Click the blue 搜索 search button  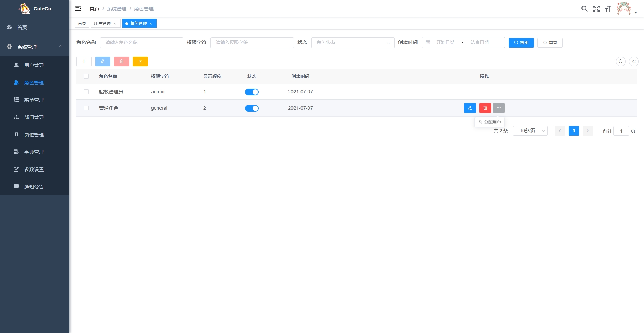pos(521,43)
